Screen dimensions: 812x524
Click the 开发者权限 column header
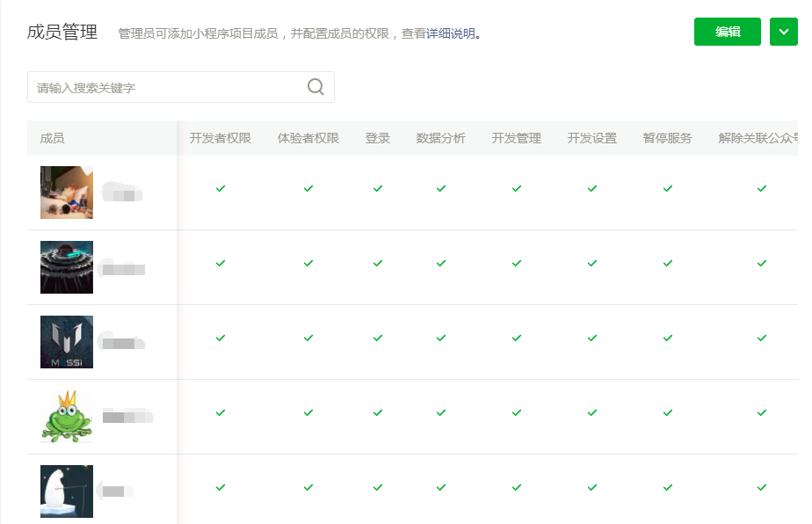click(x=221, y=139)
